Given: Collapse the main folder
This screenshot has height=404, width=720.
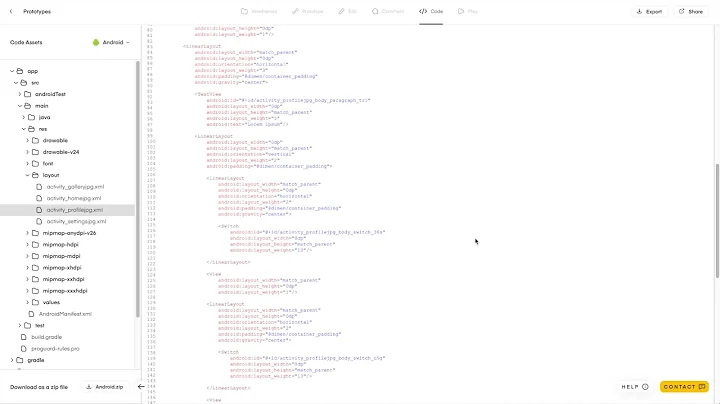Looking at the screenshot, I should point(20,106).
